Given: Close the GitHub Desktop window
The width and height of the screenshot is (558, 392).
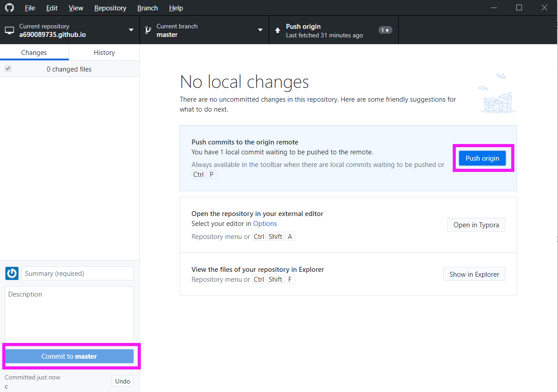Looking at the screenshot, I should [544, 8].
